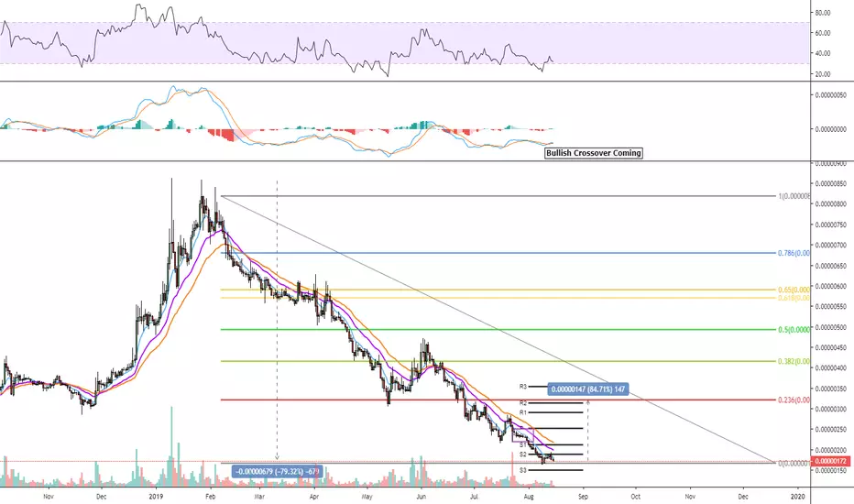Click the RSI scale value 60.00
This screenshot has height=504, width=854.
pos(823,33)
